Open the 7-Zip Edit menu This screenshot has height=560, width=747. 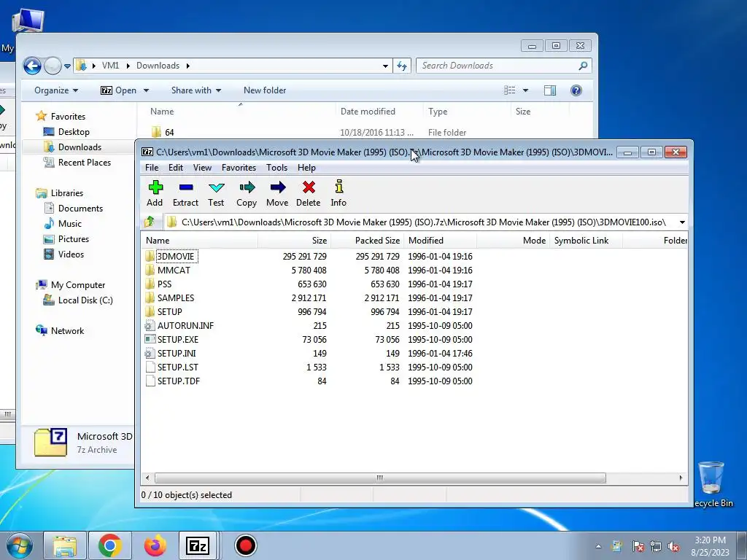tap(176, 168)
